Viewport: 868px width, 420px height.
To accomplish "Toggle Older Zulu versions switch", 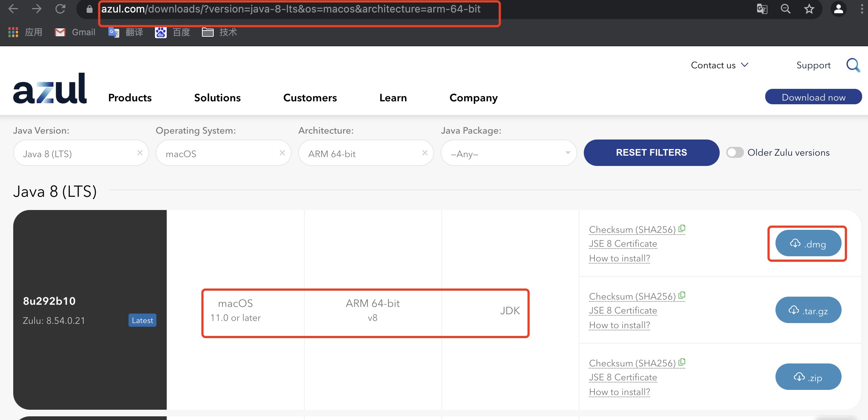I will click(735, 152).
